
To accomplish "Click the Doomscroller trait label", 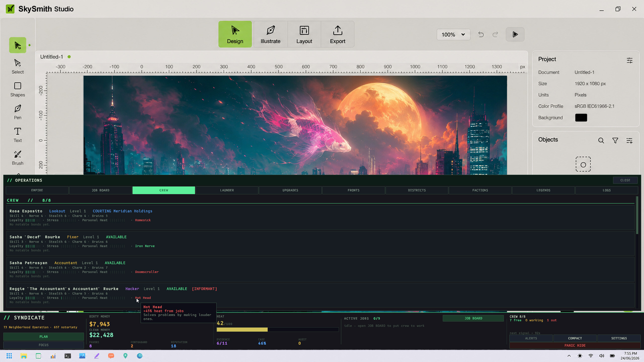I will [x=147, y=272].
